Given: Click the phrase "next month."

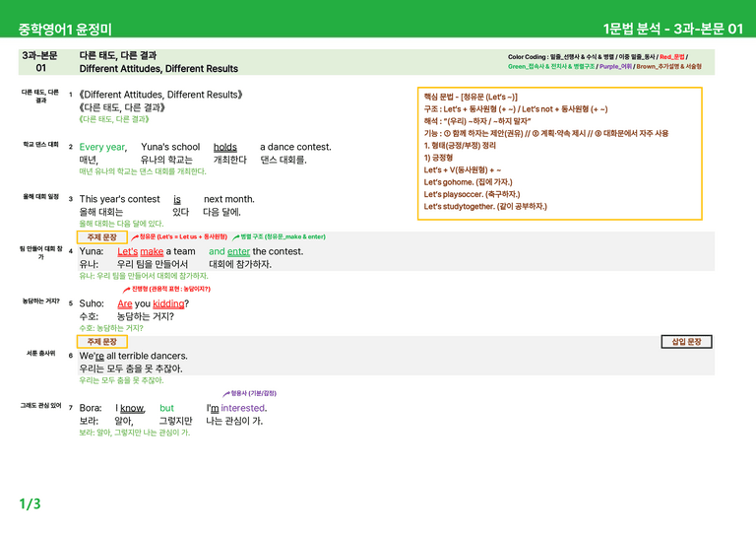Looking at the screenshot, I should point(229,199).
